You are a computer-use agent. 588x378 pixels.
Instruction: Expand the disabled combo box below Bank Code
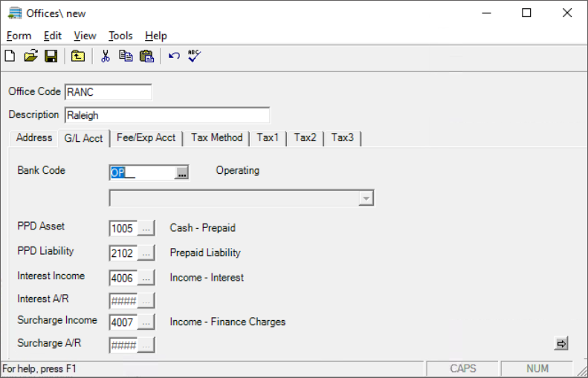click(x=365, y=198)
